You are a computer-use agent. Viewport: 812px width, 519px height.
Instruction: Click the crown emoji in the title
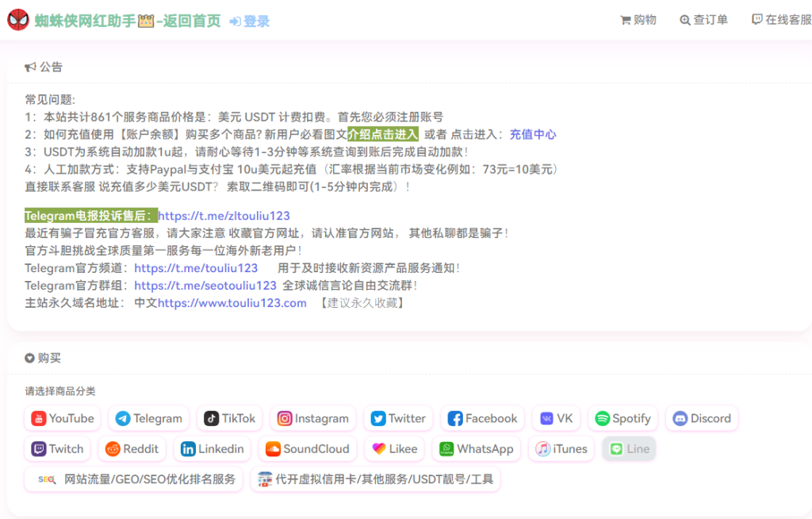pos(146,21)
